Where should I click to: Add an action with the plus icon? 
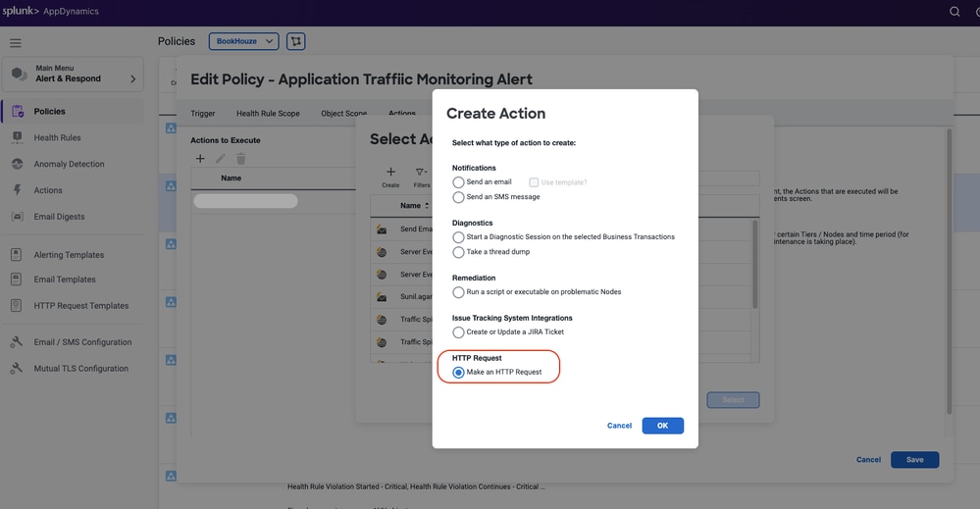coord(200,159)
